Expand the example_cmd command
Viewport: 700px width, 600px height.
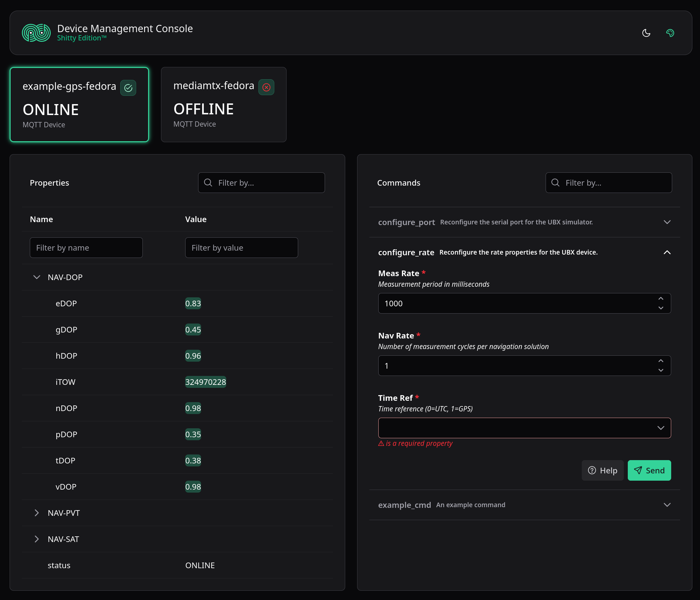tap(667, 505)
